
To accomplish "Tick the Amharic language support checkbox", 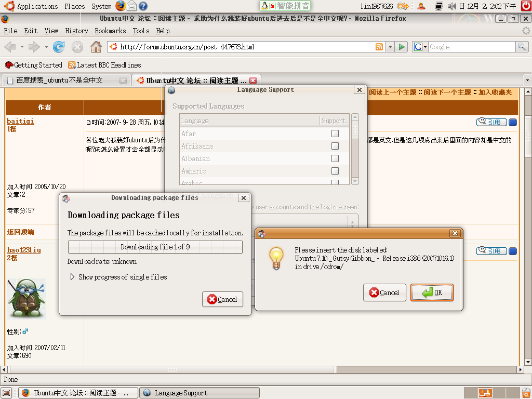I will (x=335, y=171).
